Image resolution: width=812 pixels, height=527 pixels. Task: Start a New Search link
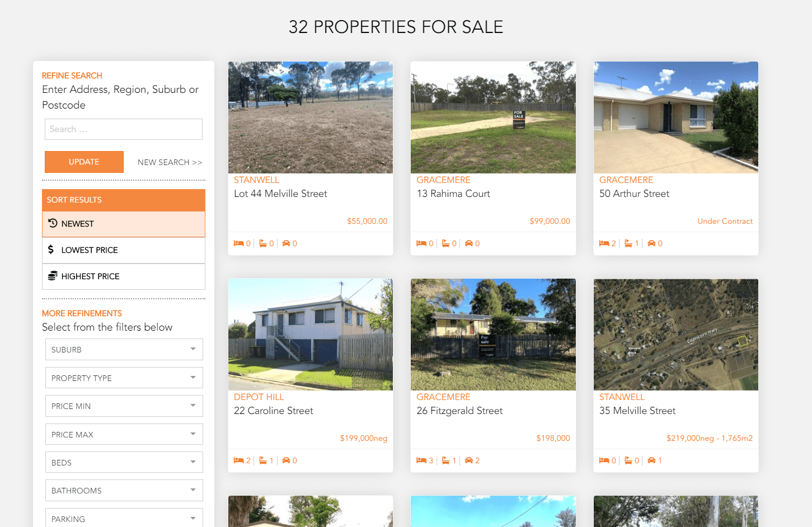click(x=170, y=162)
